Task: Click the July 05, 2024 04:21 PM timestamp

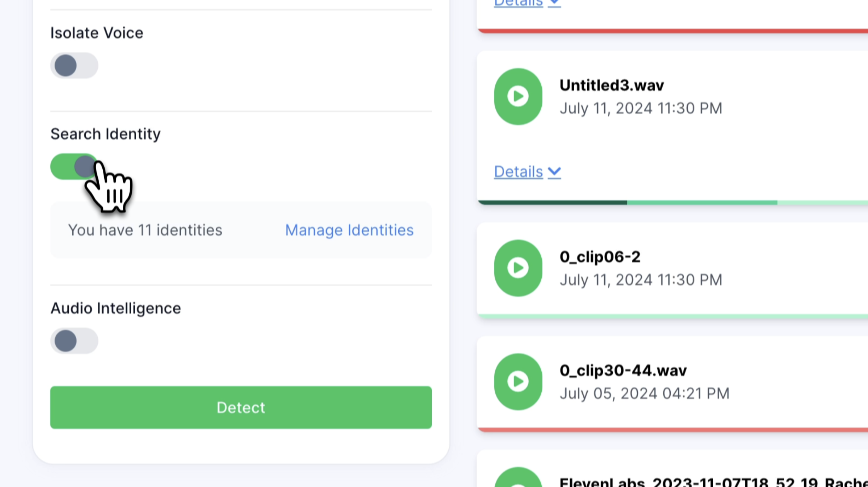Action: tap(644, 393)
